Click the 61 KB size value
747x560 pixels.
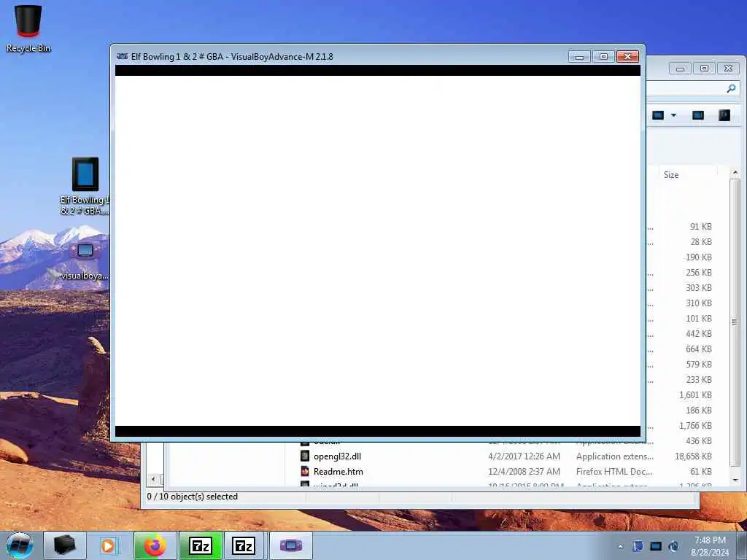coord(701,472)
